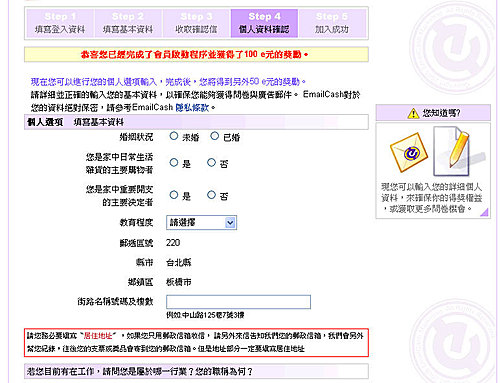Click the red 居住地址 text in notice
Screen dimensions: 500x383
97,335
